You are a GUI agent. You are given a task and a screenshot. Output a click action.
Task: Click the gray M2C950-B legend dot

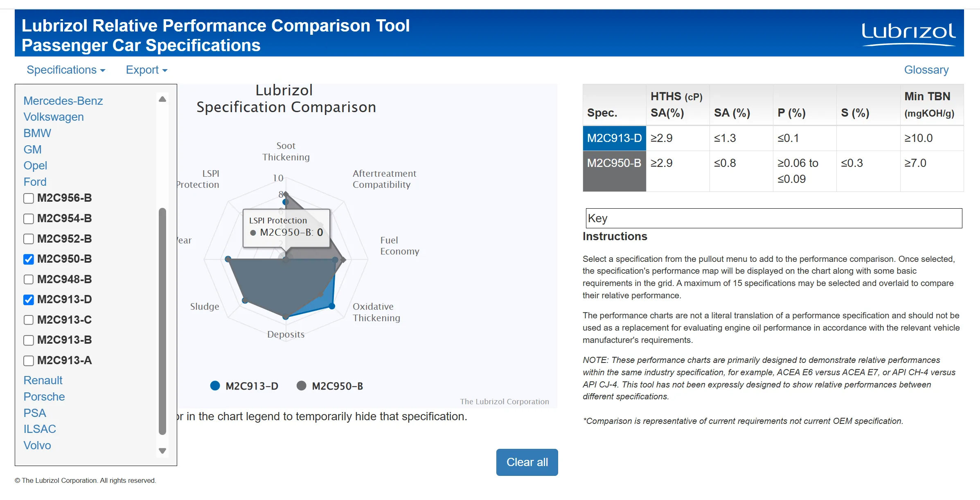coord(302,386)
